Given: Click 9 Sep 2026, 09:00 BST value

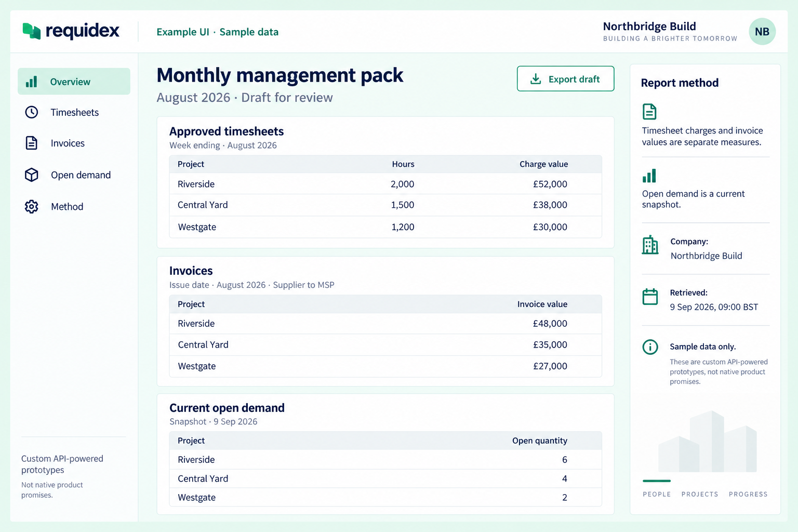Looking at the screenshot, I should click(714, 307).
